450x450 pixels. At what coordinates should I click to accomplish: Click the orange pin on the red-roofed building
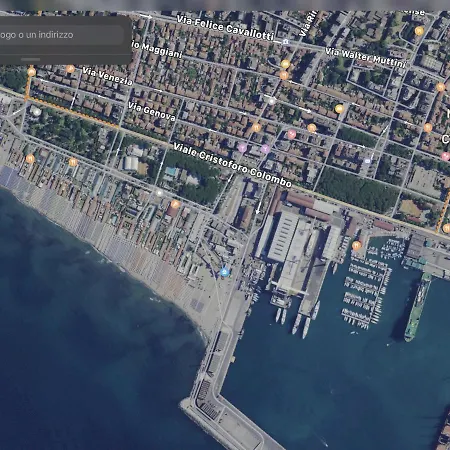pos(175,204)
